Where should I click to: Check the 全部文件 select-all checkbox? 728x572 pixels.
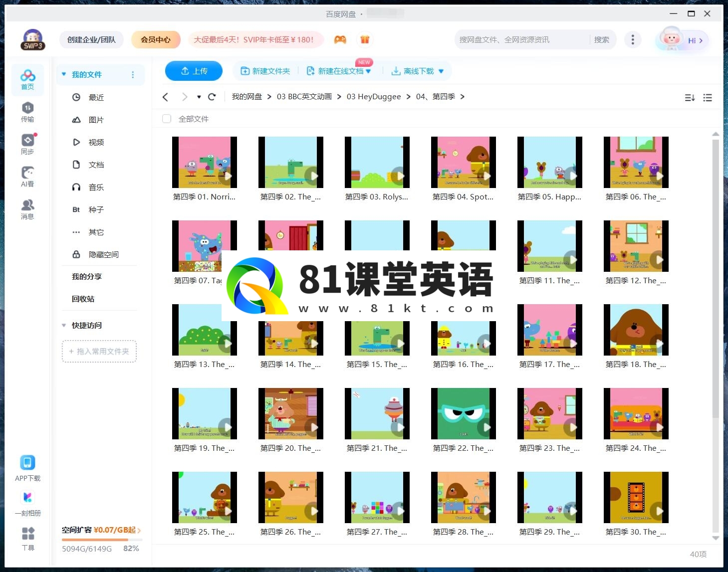(x=167, y=119)
